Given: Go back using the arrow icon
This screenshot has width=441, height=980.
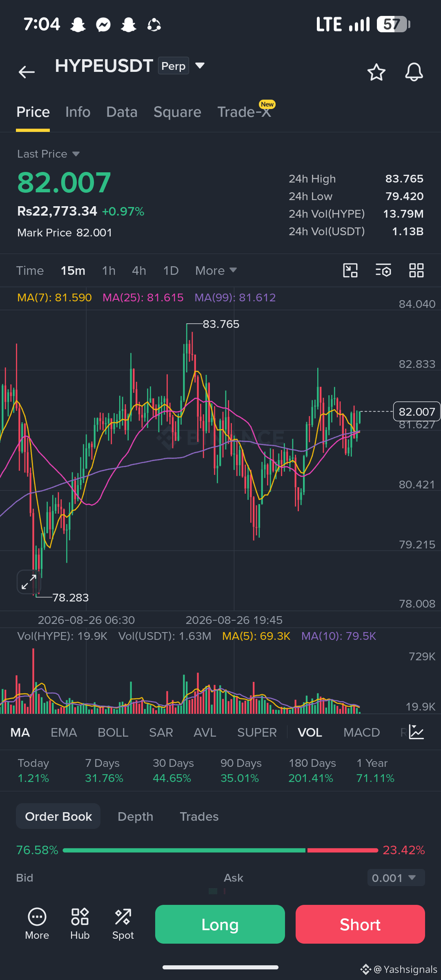Looking at the screenshot, I should click(x=27, y=72).
